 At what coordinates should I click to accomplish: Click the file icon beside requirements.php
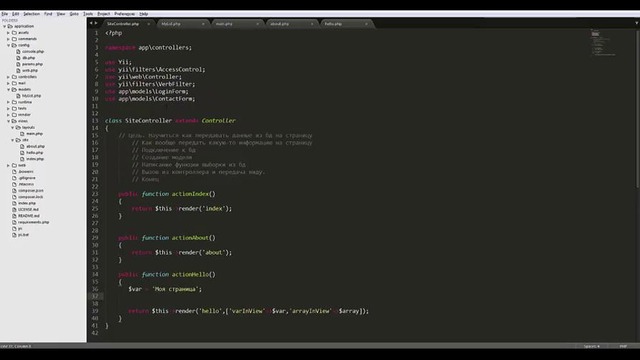pyautogui.click(x=14, y=222)
